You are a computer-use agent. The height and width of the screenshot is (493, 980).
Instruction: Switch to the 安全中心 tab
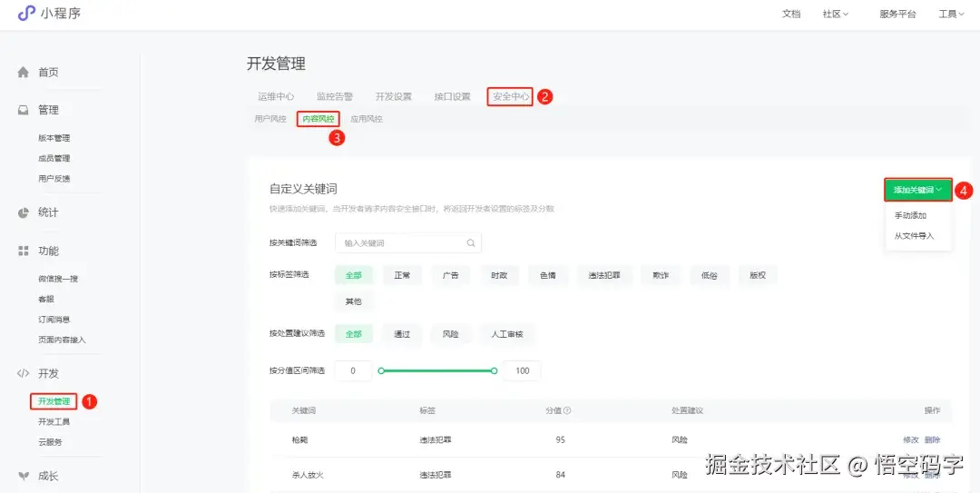pos(511,96)
